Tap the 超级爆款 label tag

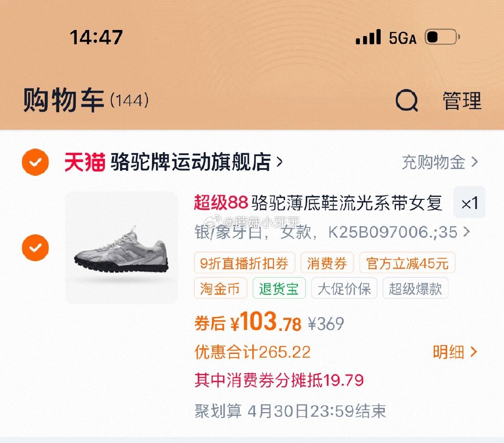point(415,289)
